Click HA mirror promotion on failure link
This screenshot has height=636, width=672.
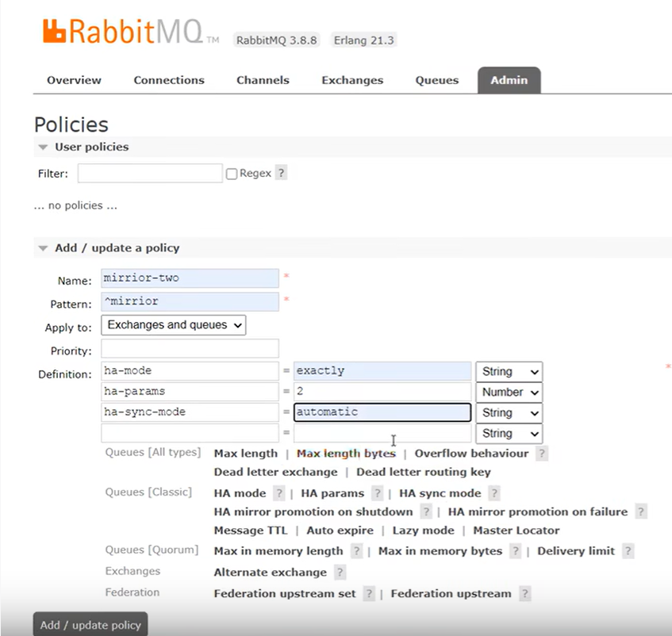pos(538,511)
